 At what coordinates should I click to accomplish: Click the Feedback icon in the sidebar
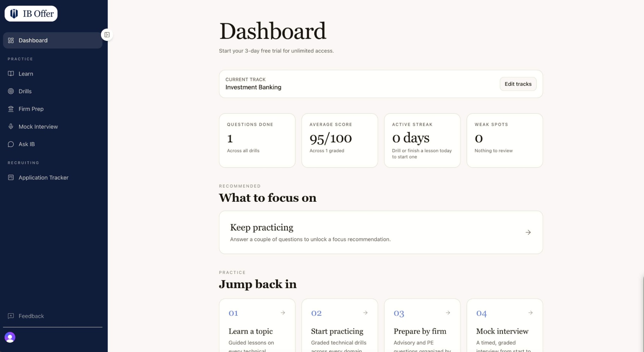click(11, 316)
